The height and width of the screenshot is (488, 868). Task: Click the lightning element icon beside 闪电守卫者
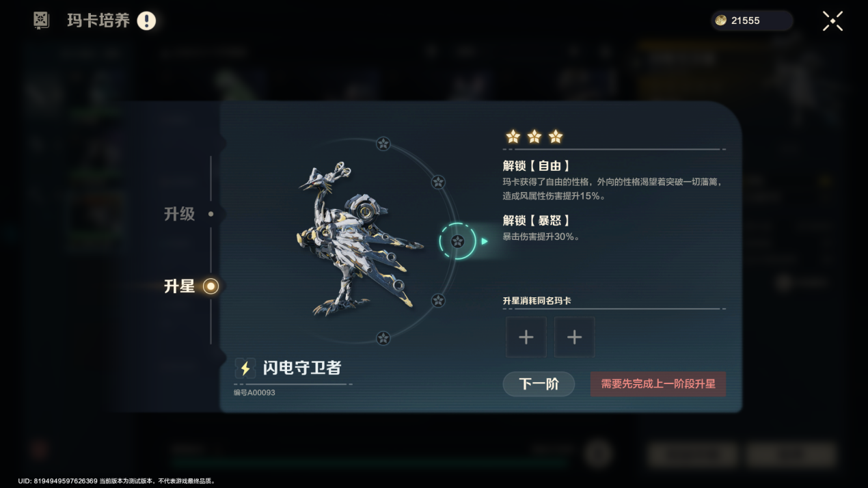tap(245, 368)
